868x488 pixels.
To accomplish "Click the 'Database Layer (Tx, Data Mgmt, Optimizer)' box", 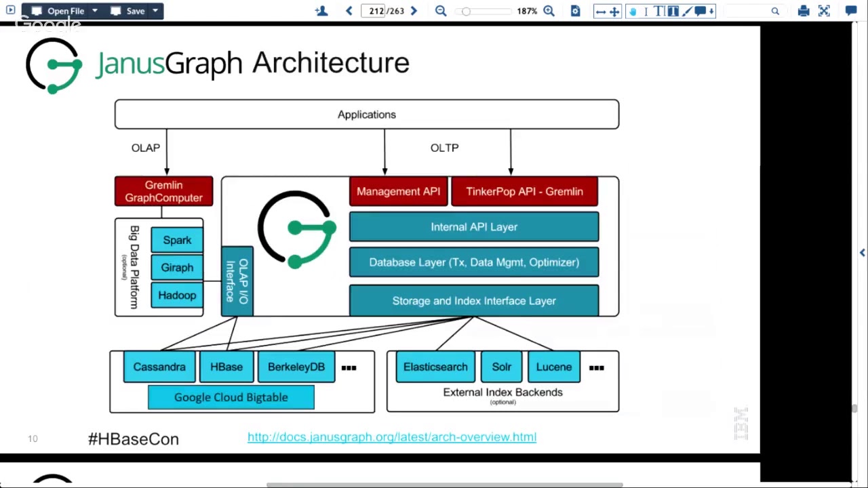I will click(x=474, y=262).
